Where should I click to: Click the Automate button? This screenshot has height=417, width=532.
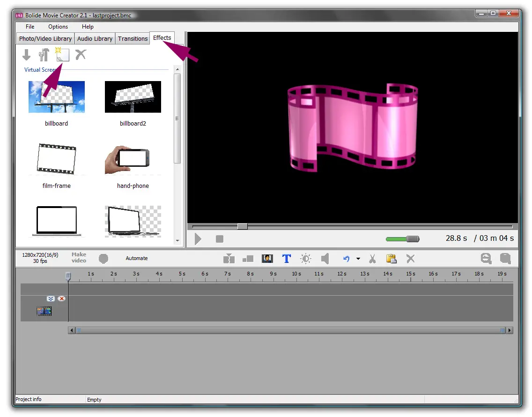pos(136,258)
